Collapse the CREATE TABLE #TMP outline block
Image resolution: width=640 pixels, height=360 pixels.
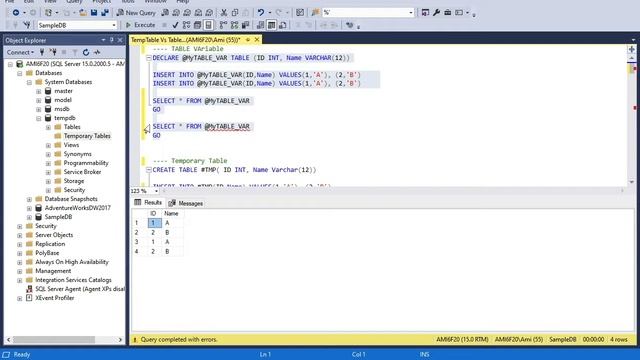[149, 170]
